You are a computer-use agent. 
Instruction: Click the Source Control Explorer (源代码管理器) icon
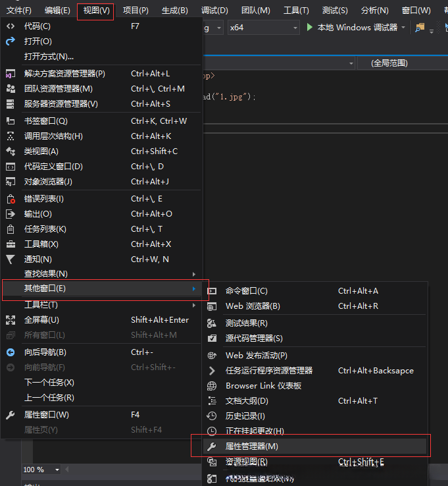(212, 338)
